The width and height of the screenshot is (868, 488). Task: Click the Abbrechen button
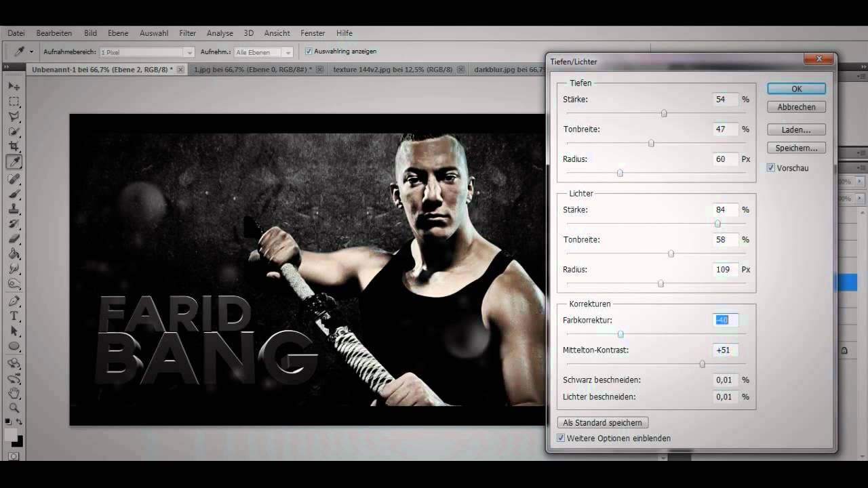(796, 107)
